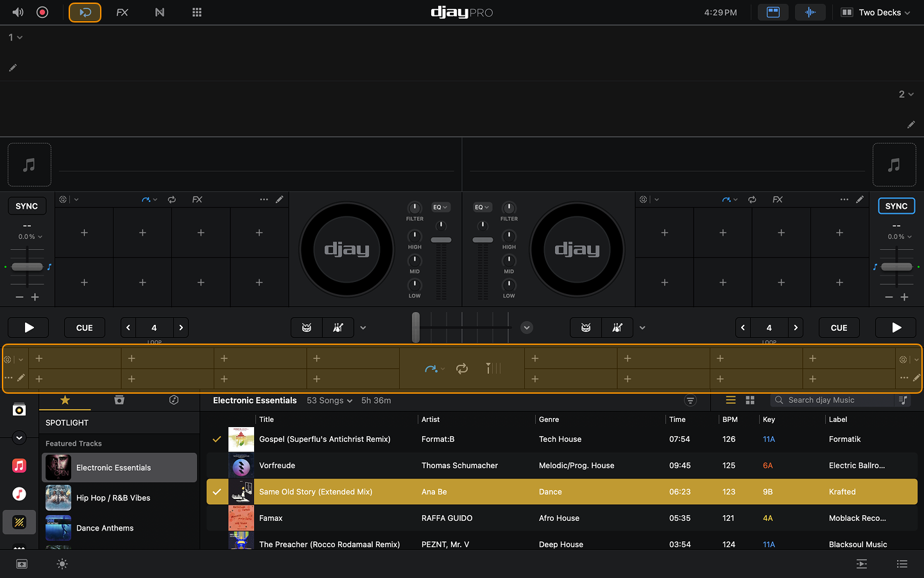Click the crossfader slider handle

[x=416, y=327]
